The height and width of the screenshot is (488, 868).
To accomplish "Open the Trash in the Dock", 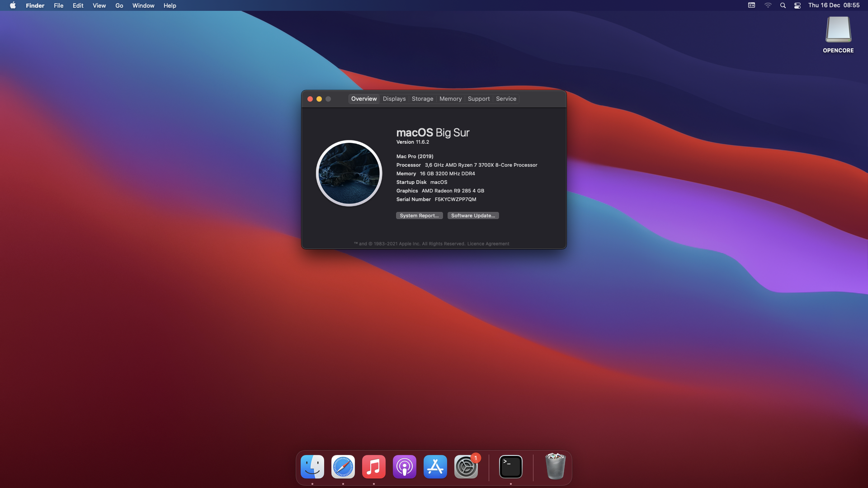I will point(555,467).
